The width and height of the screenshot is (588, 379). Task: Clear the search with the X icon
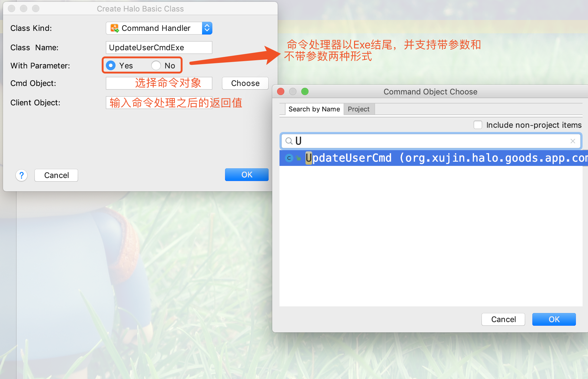(x=573, y=141)
